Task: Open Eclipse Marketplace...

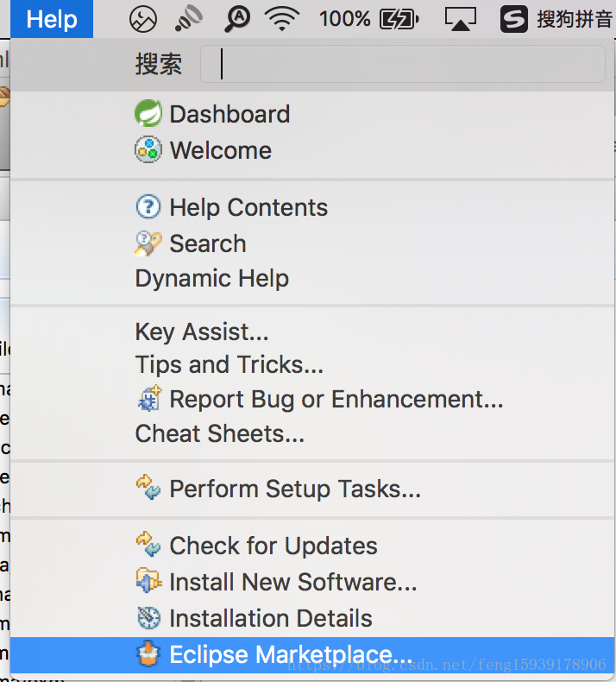Action: click(312, 655)
